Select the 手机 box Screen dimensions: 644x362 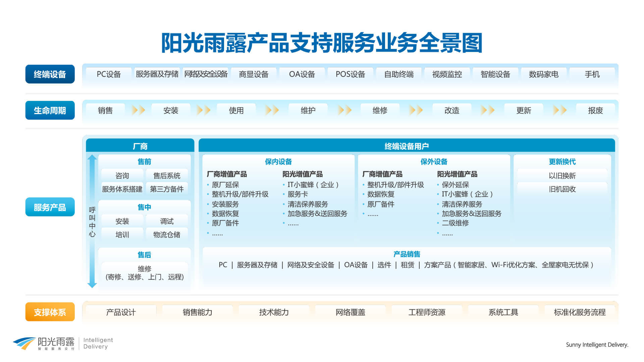click(x=592, y=74)
